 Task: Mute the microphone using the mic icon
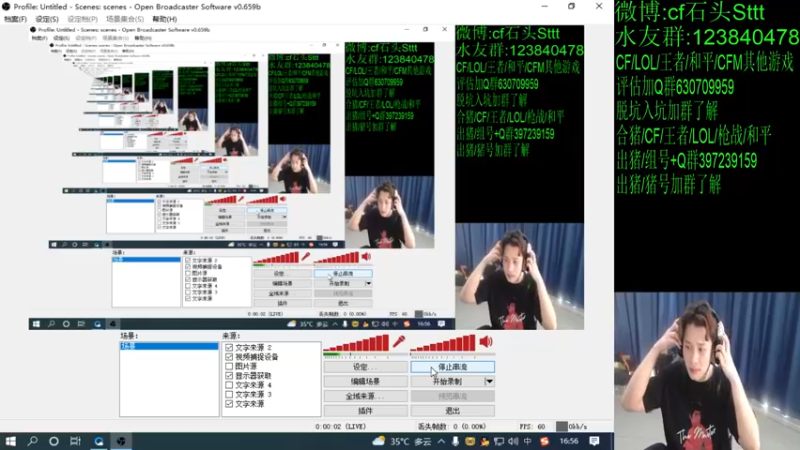tap(398, 341)
